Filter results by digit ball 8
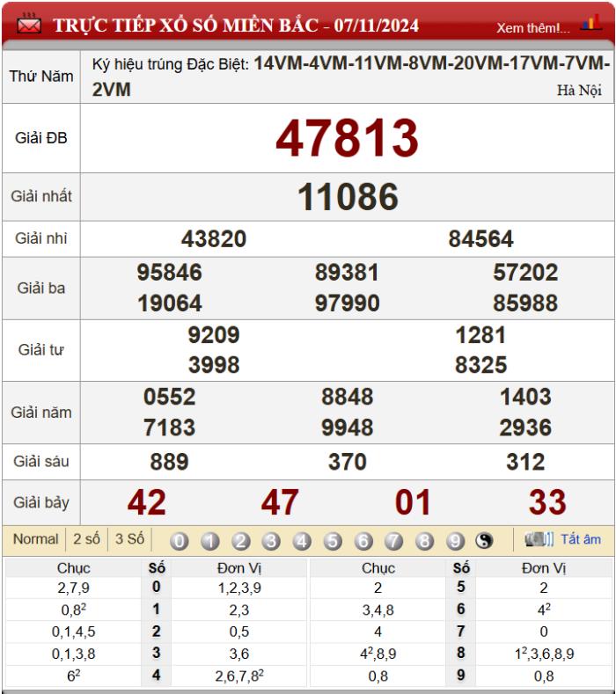 coord(425,541)
